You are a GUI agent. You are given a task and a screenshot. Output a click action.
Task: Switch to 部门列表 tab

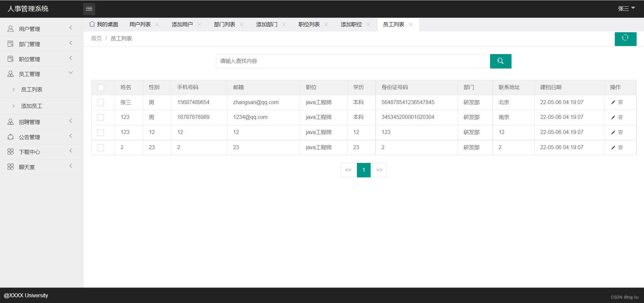pyautogui.click(x=224, y=25)
